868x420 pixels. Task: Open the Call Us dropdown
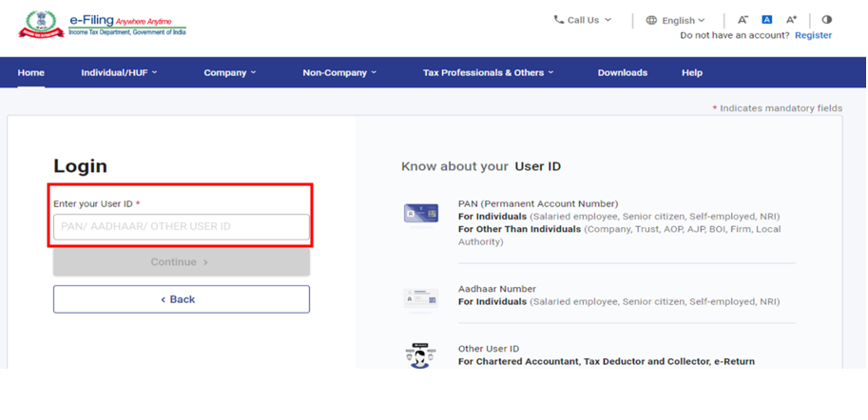click(583, 20)
